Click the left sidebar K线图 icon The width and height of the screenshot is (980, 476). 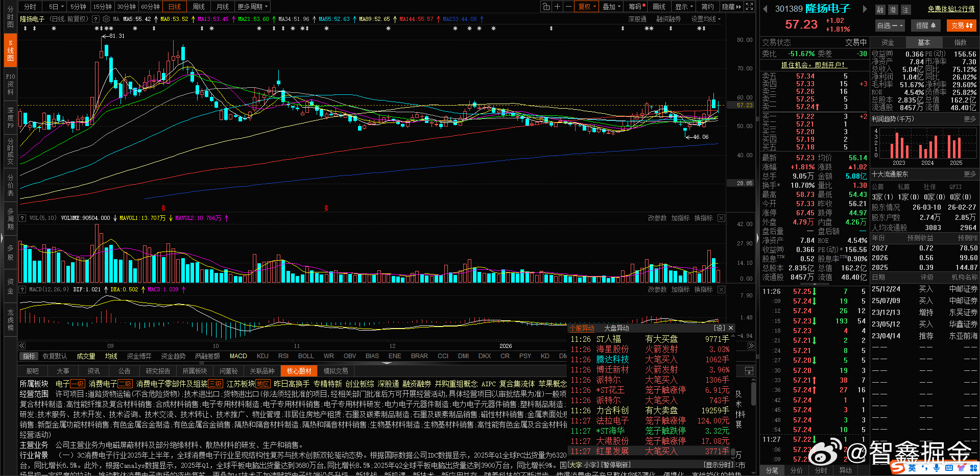point(10,51)
